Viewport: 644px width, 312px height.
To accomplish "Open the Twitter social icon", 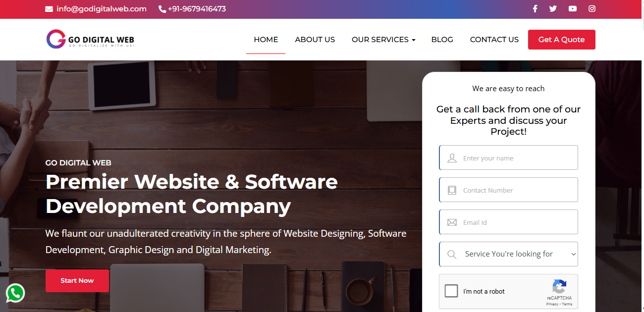I will pyautogui.click(x=553, y=8).
